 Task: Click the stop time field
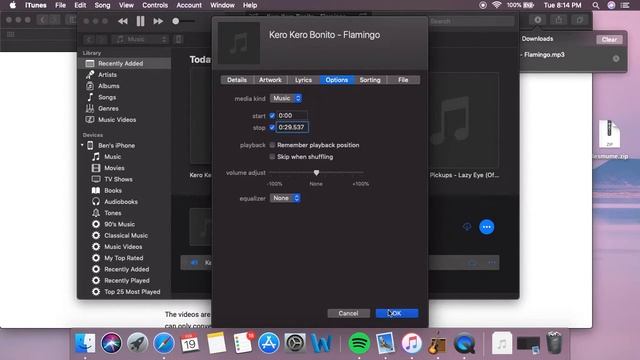point(292,127)
